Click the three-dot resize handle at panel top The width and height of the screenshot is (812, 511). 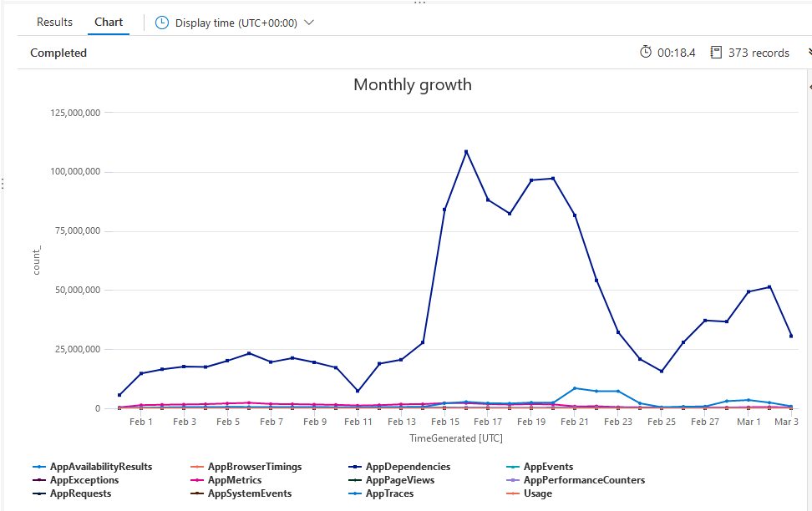tap(419, 3)
